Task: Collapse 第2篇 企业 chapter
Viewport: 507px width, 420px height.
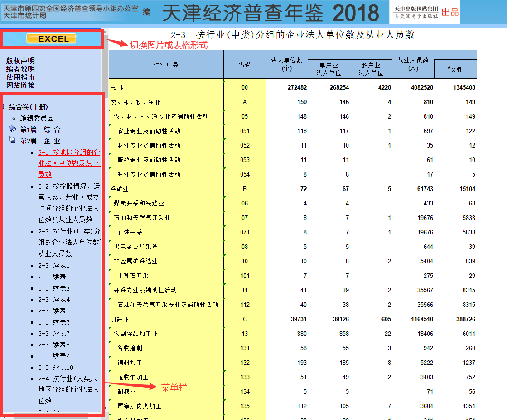Action: pos(40,141)
